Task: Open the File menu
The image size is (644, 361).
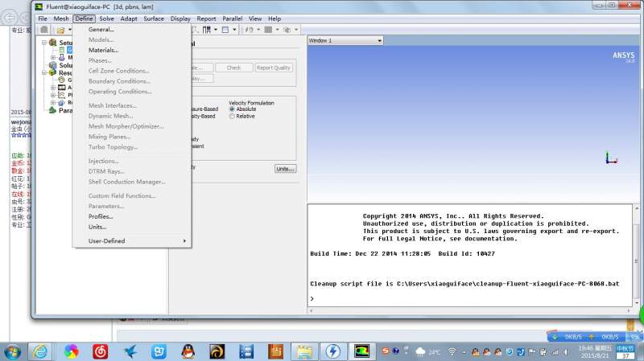Action: point(43,18)
